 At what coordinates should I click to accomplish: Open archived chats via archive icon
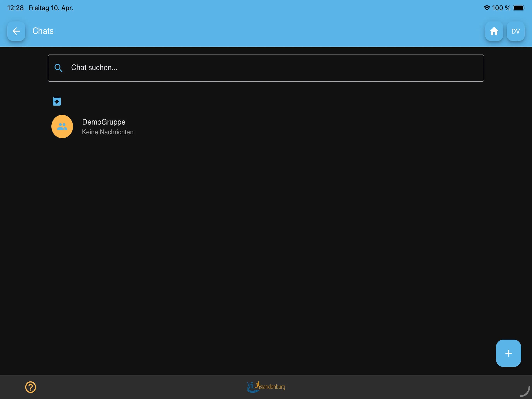click(x=57, y=101)
